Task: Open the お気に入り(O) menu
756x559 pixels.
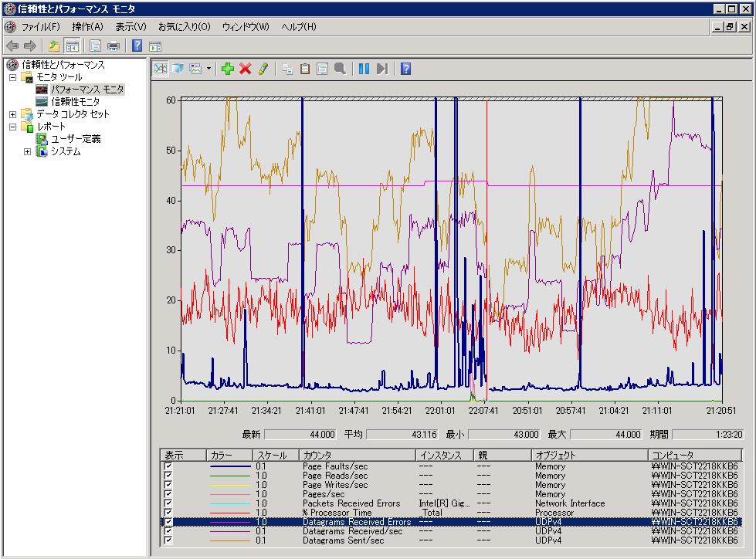Action: point(184,27)
